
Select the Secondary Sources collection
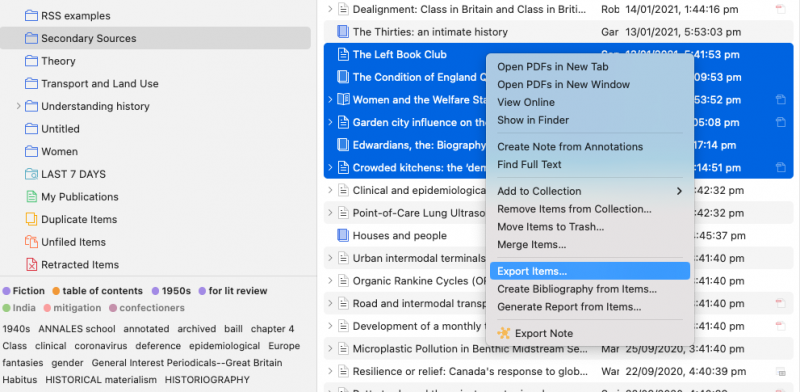click(155, 38)
